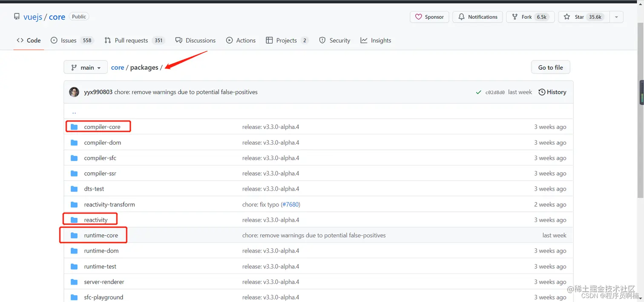Open the commit History link
644x302 pixels.
click(552, 92)
